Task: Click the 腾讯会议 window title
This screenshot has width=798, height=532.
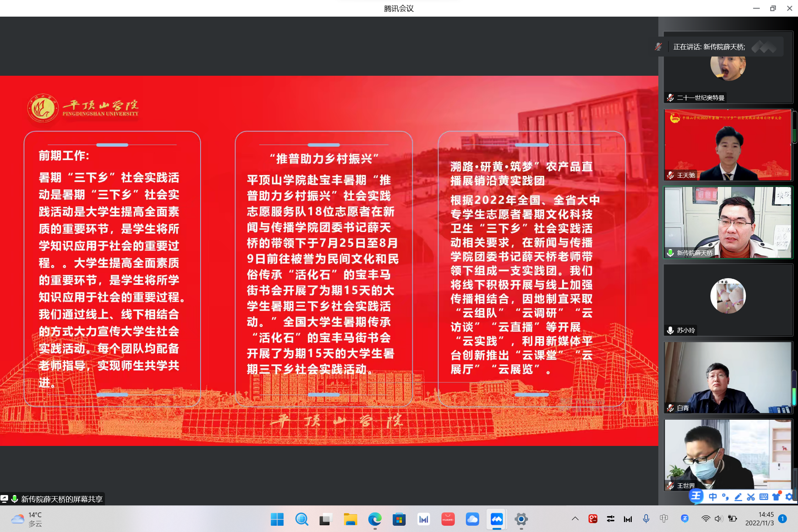Action: [x=399, y=8]
